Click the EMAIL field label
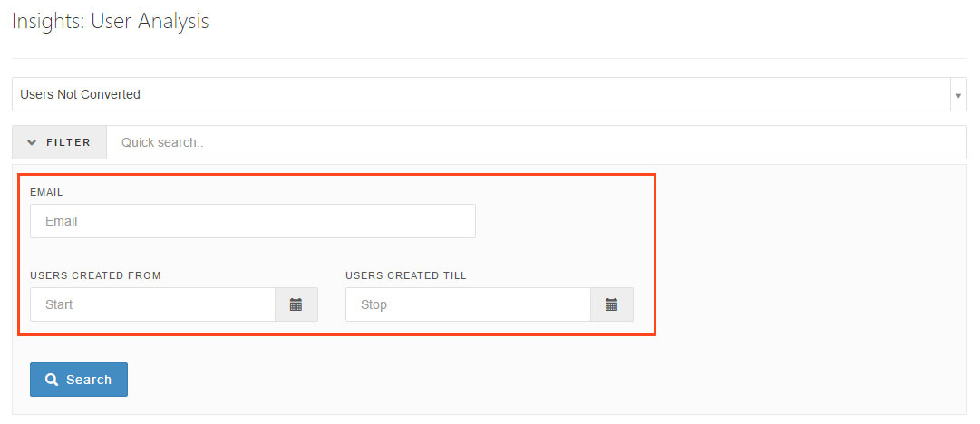 tap(46, 192)
